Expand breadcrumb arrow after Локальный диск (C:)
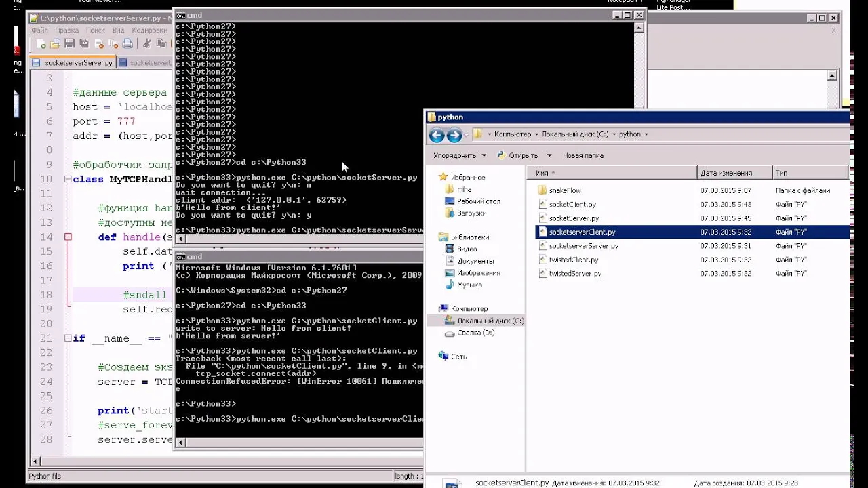868x488 pixels. click(614, 134)
